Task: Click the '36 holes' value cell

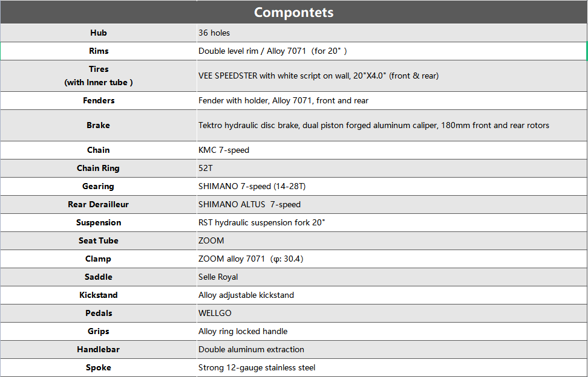Action: click(x=214, y=33)
